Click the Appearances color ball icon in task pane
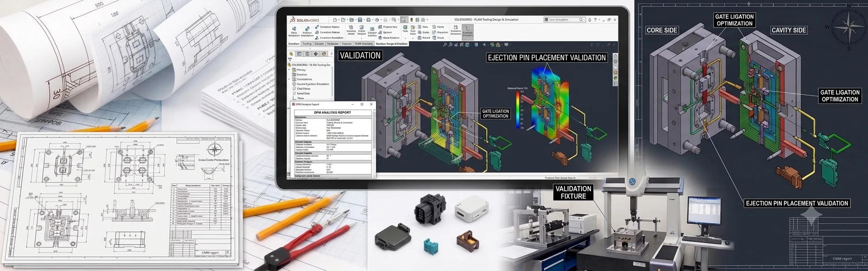Viewport: 868px width, 271px height. pos(615,78)
